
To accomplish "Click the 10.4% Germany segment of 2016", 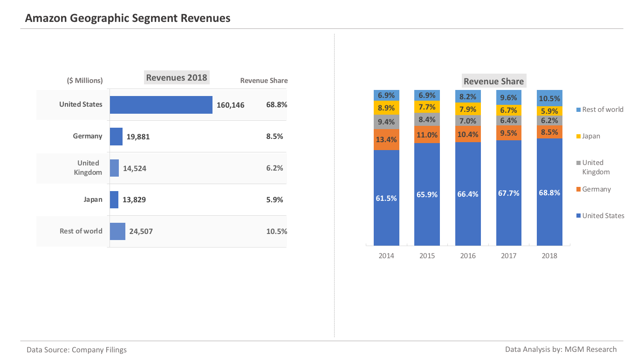I will click(468, 134).
